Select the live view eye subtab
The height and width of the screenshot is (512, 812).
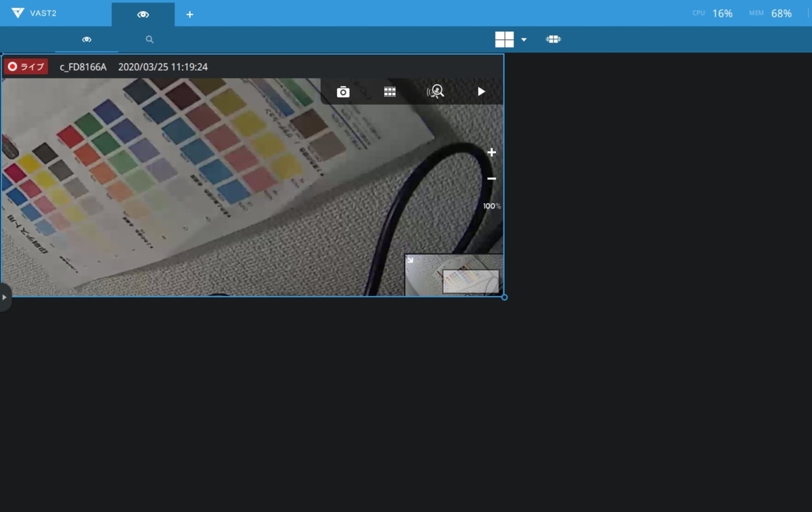point(86,39)
